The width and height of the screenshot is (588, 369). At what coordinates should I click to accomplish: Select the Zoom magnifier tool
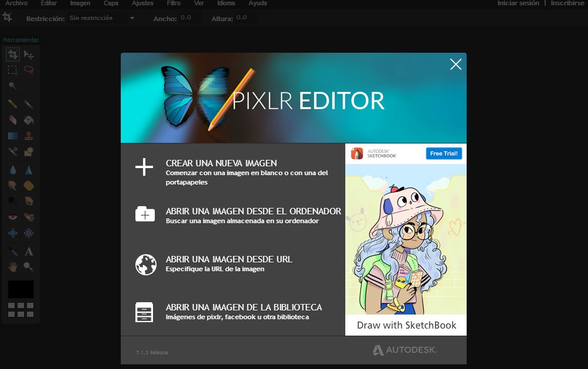point(29,266)
